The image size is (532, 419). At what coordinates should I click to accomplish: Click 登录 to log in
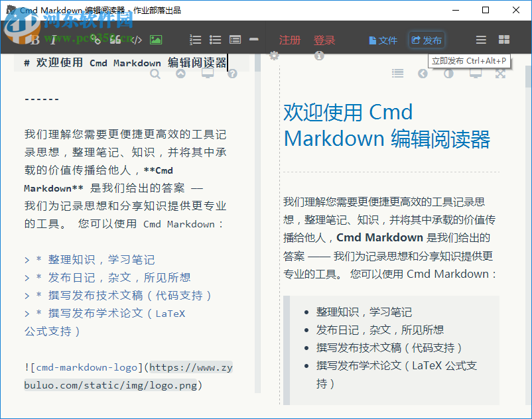pyautogui.click(x=324, y=40)
